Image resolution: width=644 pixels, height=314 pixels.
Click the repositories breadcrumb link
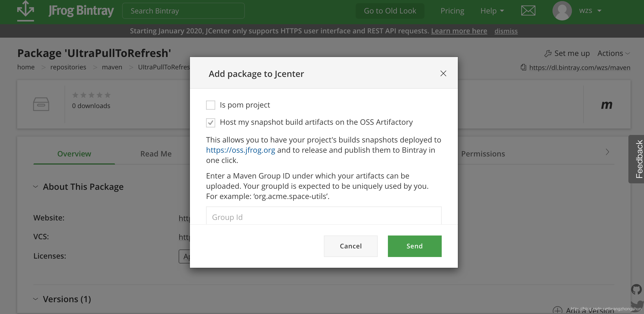click(68, 67)
